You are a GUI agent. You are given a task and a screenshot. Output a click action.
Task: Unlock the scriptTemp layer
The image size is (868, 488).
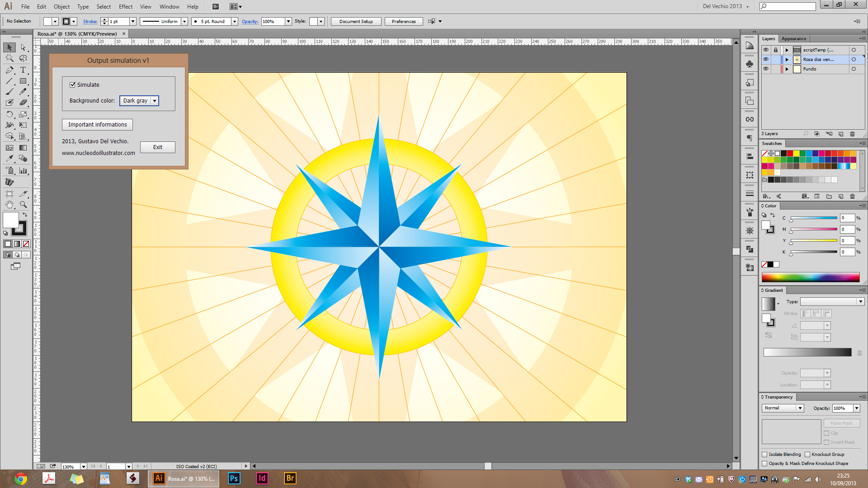[x=776, y=50]
